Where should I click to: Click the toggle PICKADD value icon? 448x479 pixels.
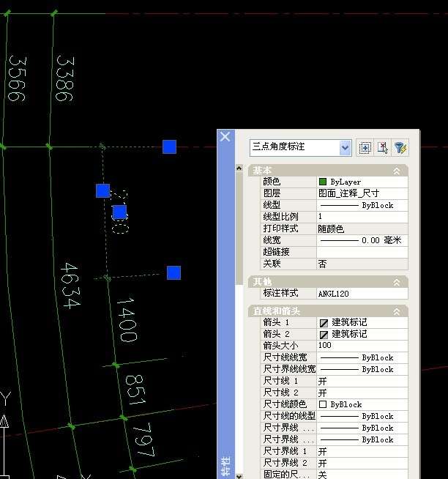click(365, 148)
